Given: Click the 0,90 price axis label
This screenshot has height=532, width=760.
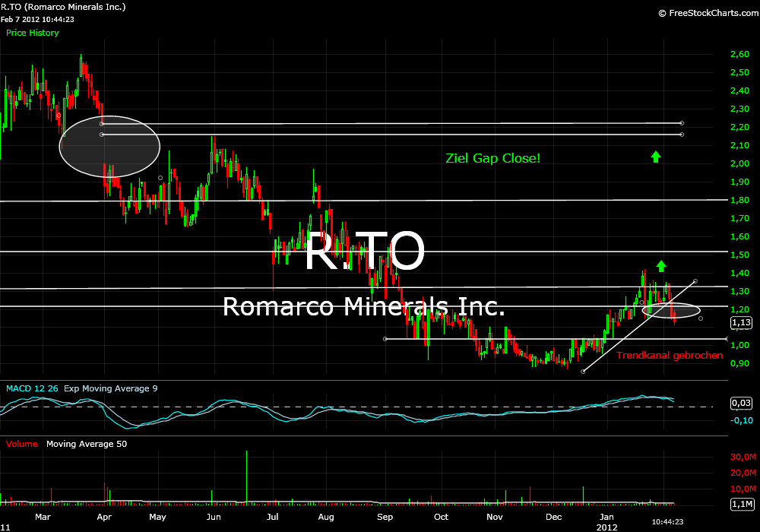Looking at the screenshot, I should (739, 363).
